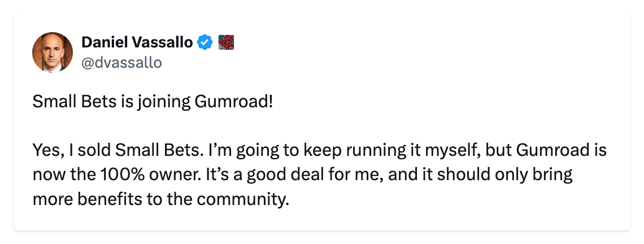The image size is (644, 244).
Task: Click "Gumroad is" ending the second line
Action: click(x=561, y=150)
